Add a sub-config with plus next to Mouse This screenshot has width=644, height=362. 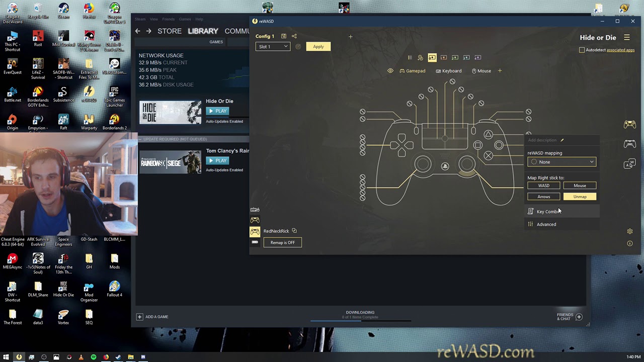coord(500,71)
